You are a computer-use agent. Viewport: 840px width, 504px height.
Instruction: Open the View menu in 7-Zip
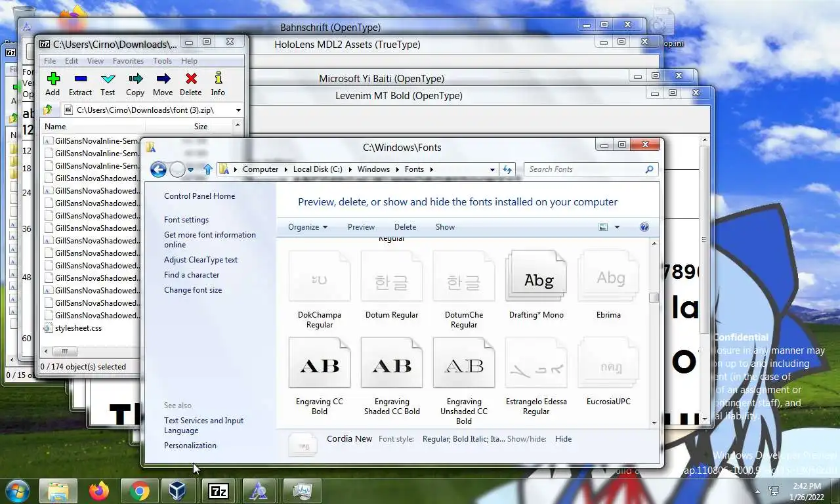coord(96,61)
